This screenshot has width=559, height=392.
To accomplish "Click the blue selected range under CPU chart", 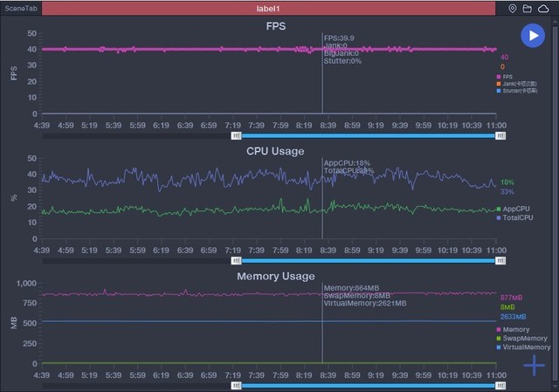I will [369, 261].
